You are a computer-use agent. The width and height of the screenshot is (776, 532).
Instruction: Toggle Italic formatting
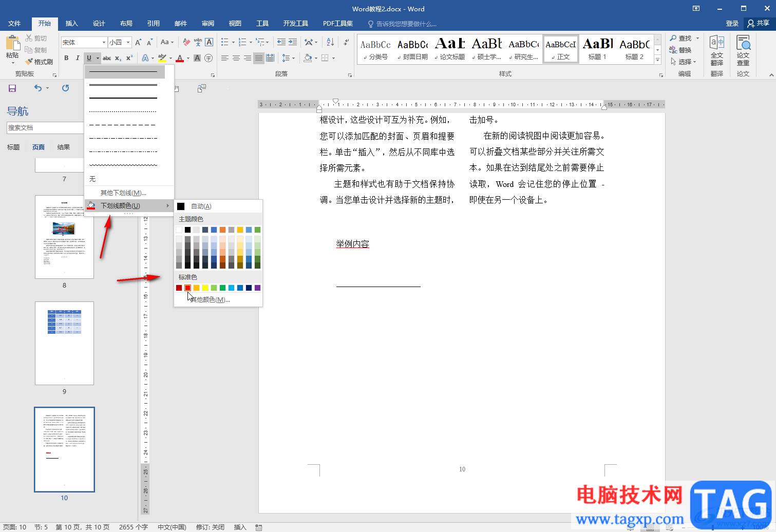point(78,58)
